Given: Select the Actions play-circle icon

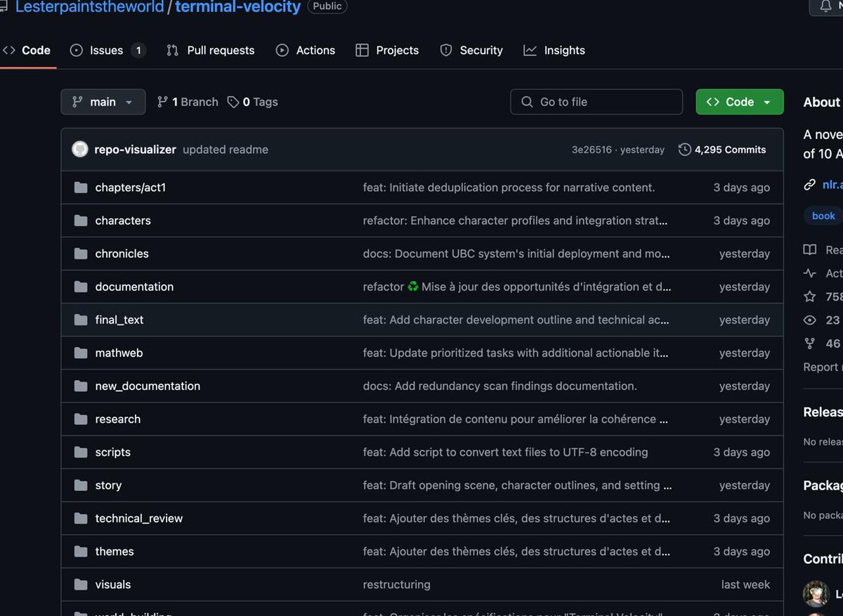Looking at the screenshot, I should (282, 50).
